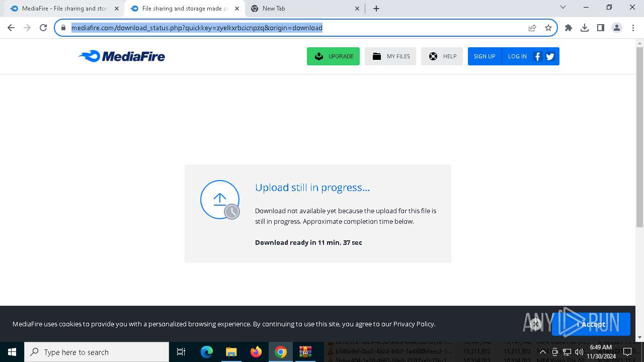Go forward in browser history
This screenshot has height=362, width=644.
click(27, 28)
